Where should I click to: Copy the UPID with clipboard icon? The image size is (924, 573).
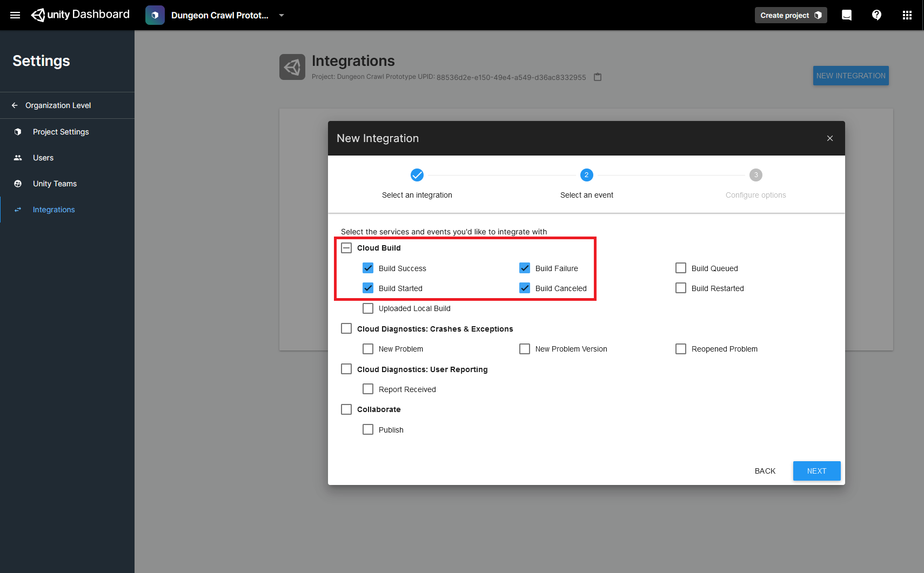598,77
